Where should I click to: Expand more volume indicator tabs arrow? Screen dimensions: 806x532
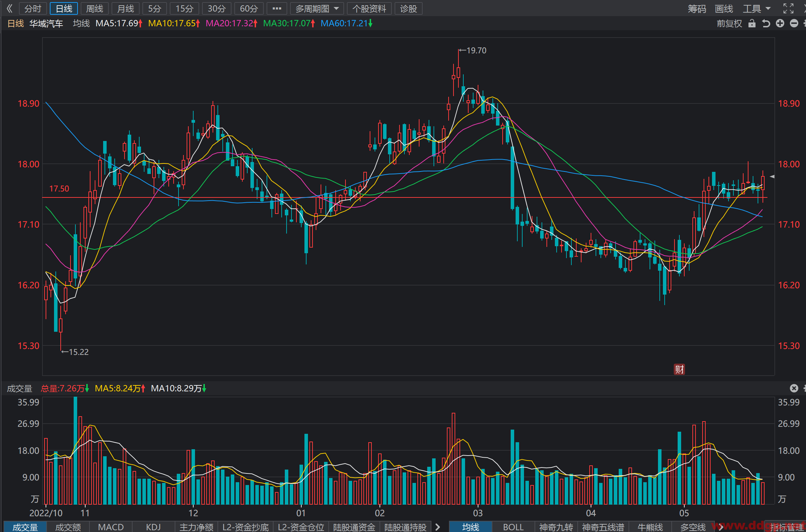tap(438, 527)
